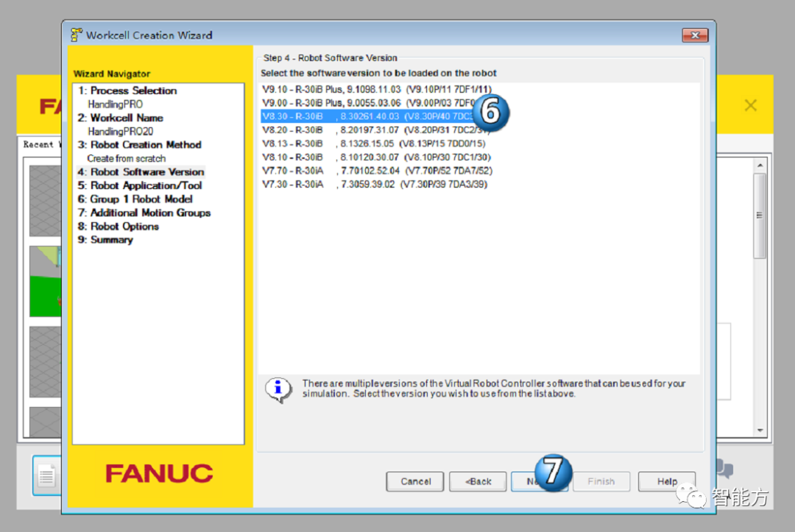Open step 7 Additional Motion Groups
The image size is (795, 532).
coord(144,213)
